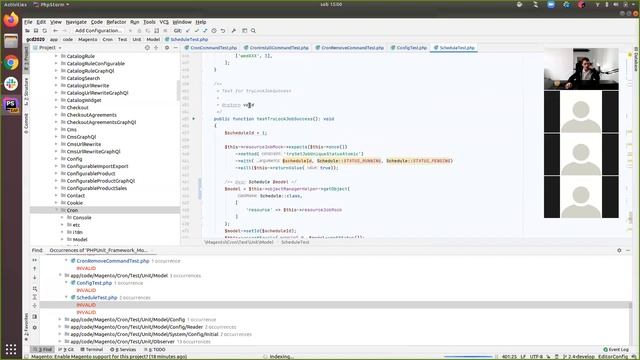Navigate back with the toolbar arrow
The image size is (640, 360).
(56, 31)
